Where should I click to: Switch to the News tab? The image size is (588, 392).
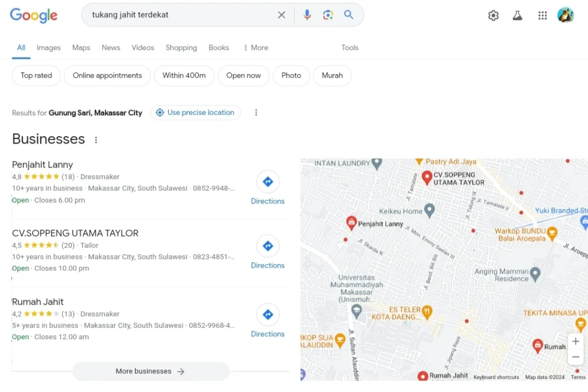111,48
